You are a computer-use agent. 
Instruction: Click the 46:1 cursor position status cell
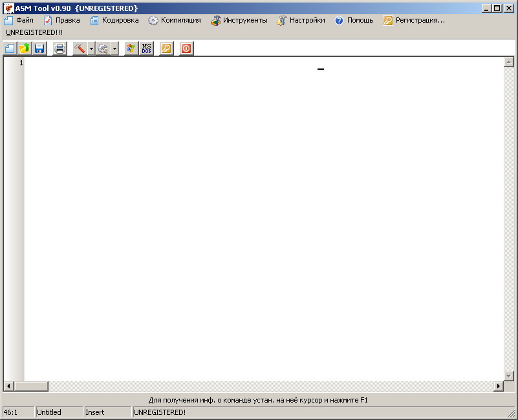coord(18,412)
